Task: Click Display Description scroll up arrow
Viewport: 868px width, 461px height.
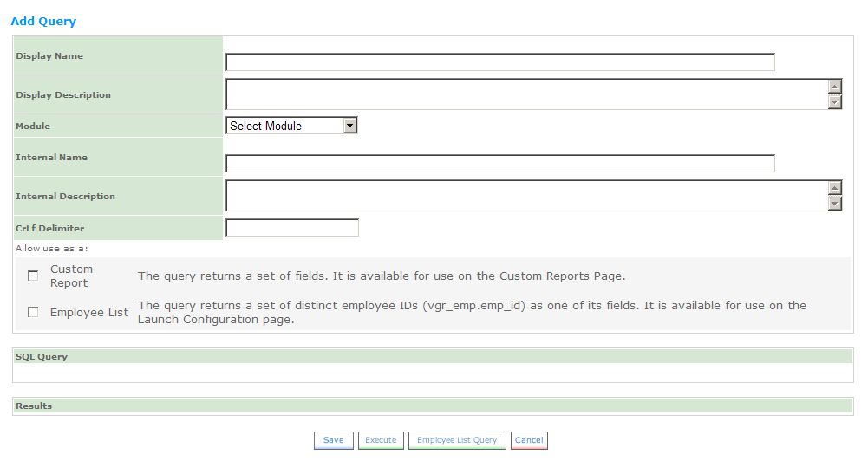Action: [835, 87]
